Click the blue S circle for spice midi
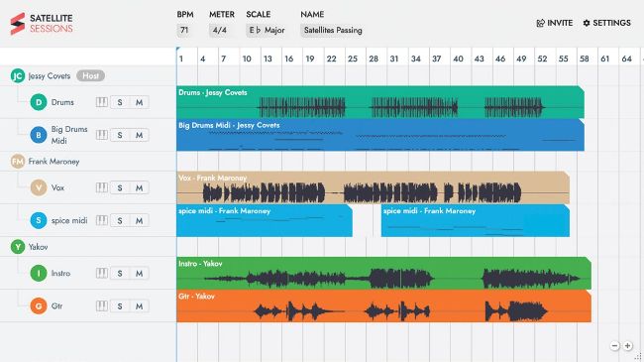Image resolution: width=644 pixels, height=362 pixels. click(39, 220)
